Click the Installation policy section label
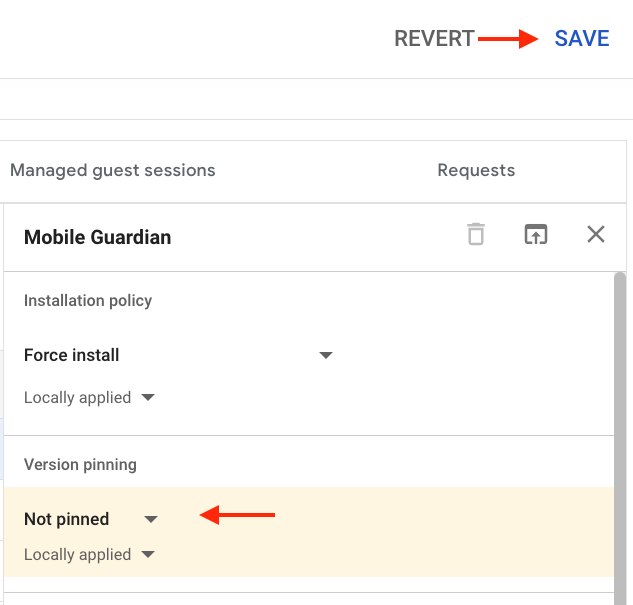 point(88,301)
